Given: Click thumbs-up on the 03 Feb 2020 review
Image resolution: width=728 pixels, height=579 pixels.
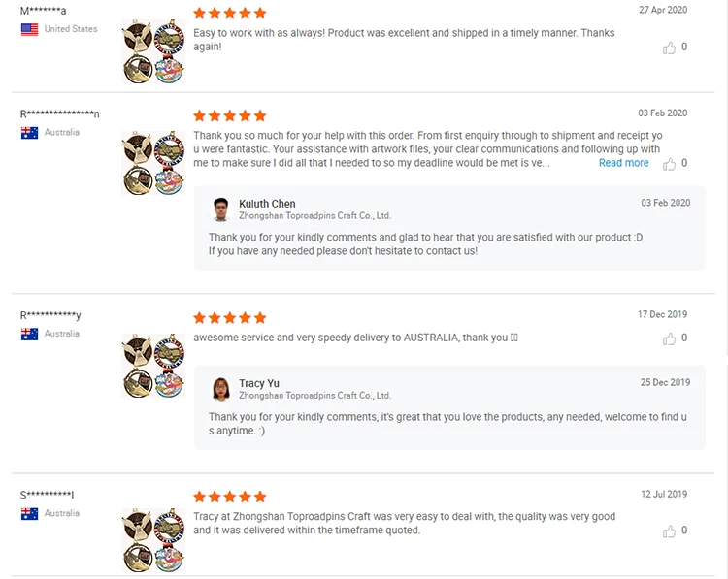Looking at the screenshot, I should [x=669, y=164].
